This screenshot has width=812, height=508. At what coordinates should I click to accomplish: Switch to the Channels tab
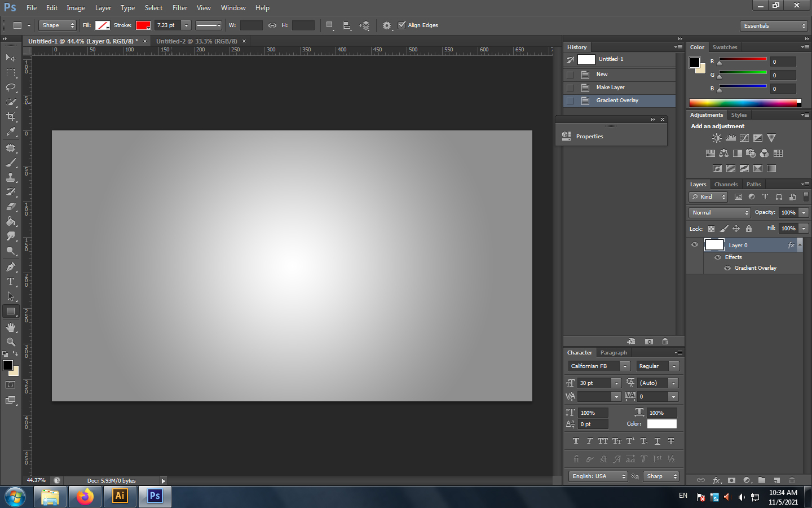coord(726,185)
